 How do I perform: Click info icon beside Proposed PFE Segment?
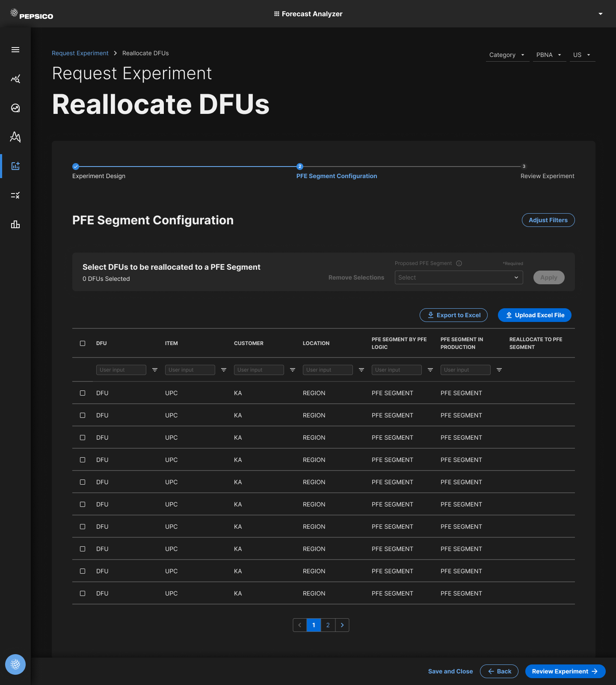pyautogui.click(x=459, y=263)
